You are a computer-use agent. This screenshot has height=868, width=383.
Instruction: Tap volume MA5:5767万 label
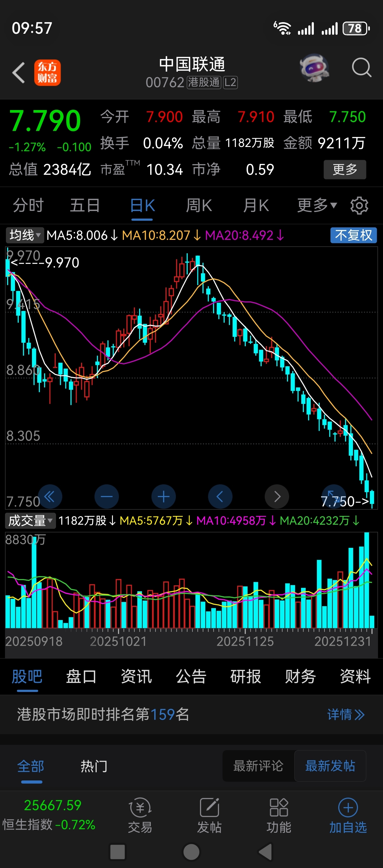point(156,521)
